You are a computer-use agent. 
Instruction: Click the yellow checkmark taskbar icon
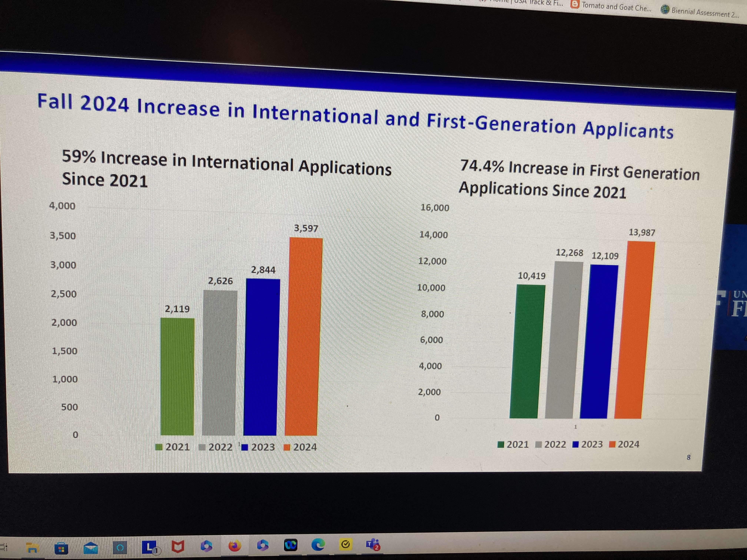pyautogui.click(x=346, y=544)
